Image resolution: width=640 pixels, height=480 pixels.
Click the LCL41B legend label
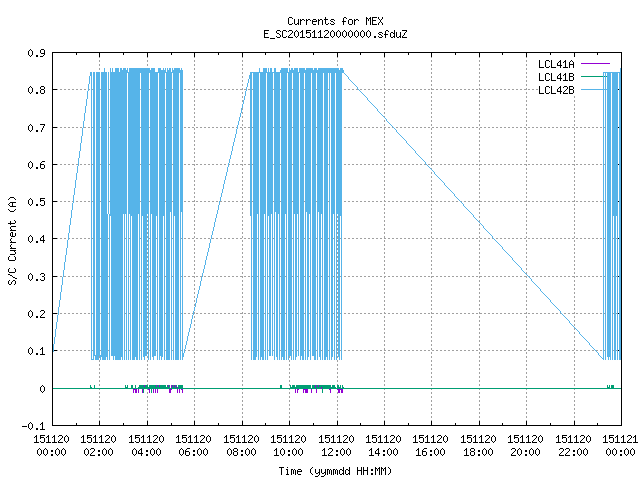[x=556, y=77]
